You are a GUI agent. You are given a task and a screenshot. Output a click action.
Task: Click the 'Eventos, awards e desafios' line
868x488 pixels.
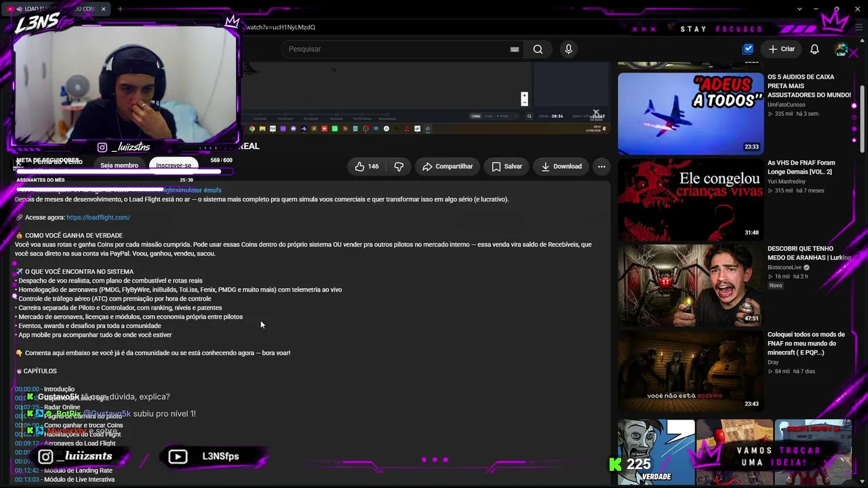click(90, 326)
